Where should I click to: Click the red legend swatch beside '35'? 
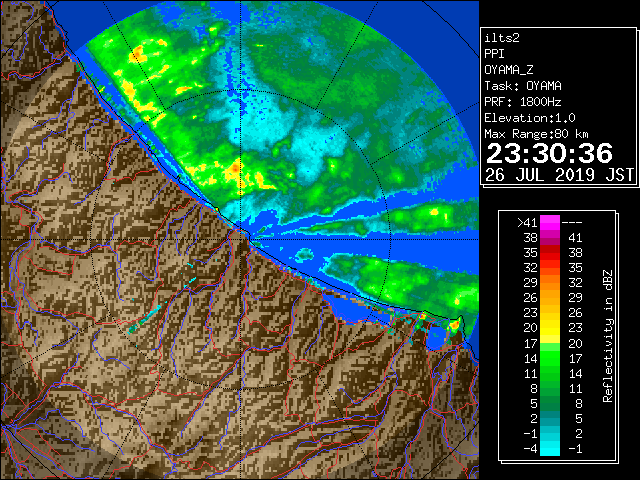[x=550, y=253]
